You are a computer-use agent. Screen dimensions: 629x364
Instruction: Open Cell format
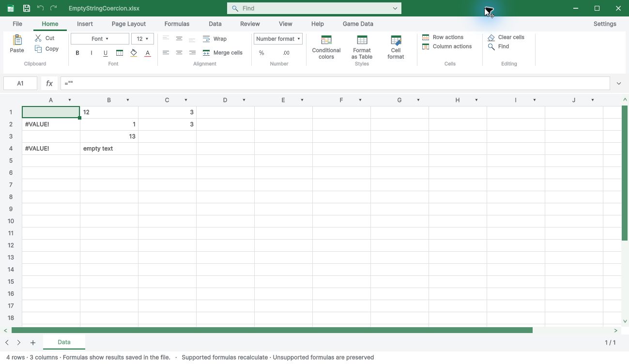(x=396, y=47)
